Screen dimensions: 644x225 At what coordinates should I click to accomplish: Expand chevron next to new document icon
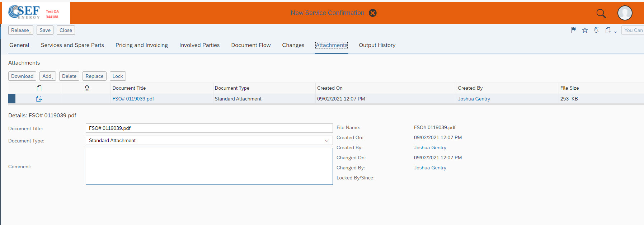pyautogui.click(x=615, y=32)
